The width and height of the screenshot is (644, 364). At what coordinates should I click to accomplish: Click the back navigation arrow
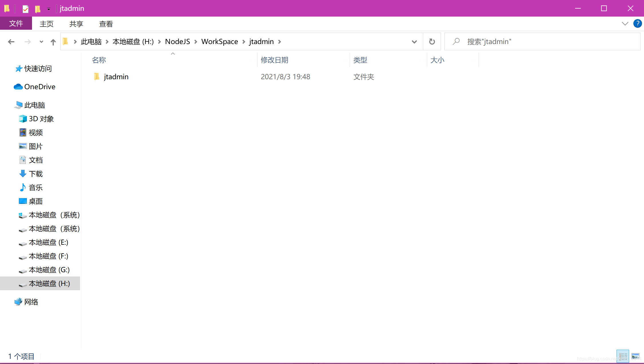click(x=11, y=41)
